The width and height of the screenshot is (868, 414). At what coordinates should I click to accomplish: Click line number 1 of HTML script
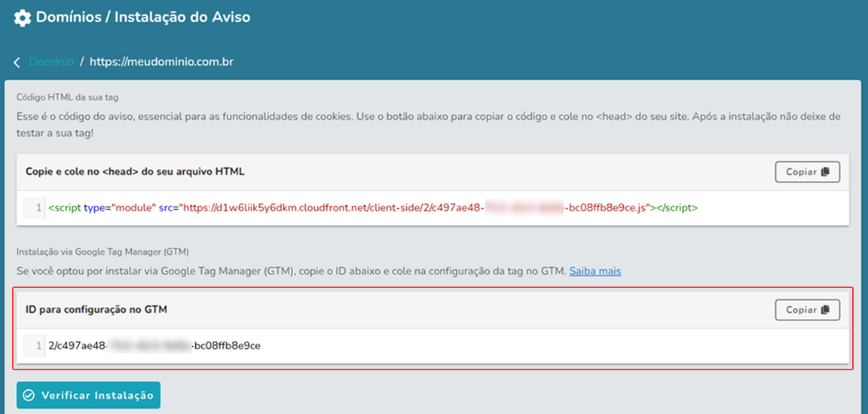(x=38, y=207)
